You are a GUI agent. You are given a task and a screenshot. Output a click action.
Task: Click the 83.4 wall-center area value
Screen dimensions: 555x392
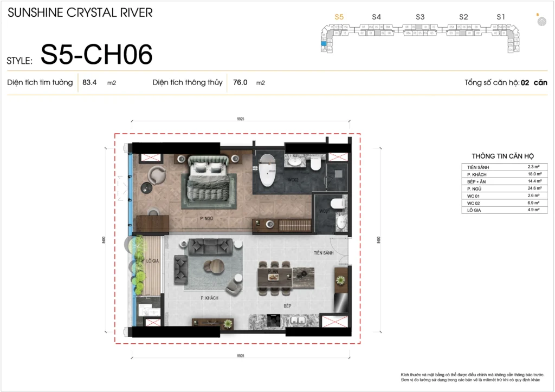click(x=89, y=83)
